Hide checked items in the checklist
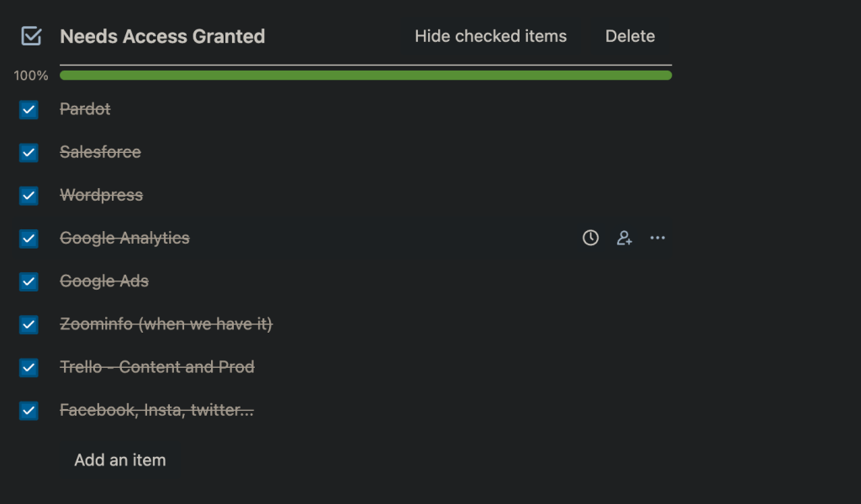Viewport: 861px width, 504px height. pyautogui.click(x=490, y=36)
